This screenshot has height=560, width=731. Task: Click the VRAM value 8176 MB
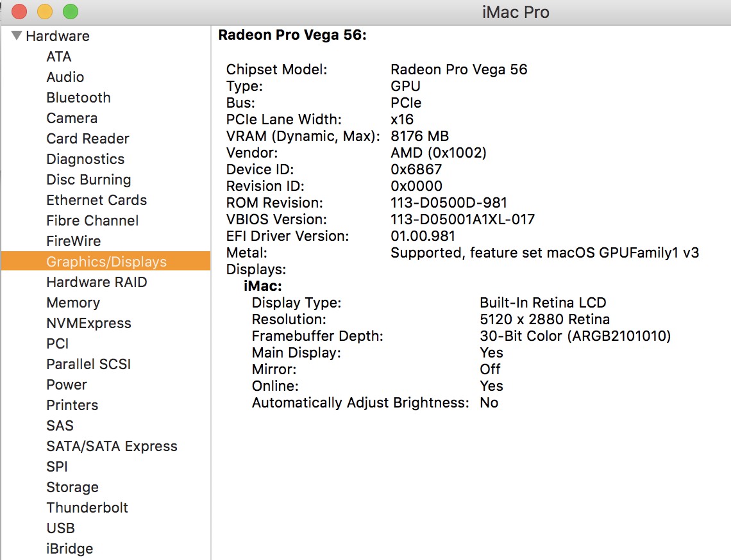pyautogui.click(x=419, y=136)
